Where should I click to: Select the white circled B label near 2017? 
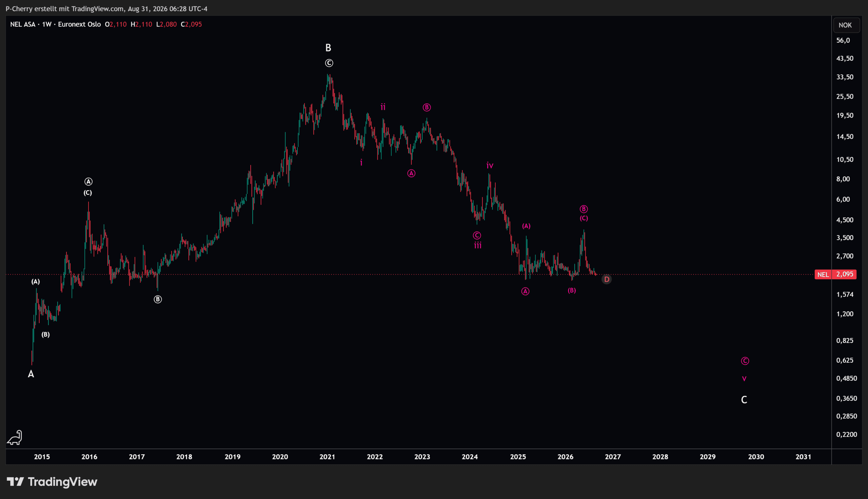pyautogui.click(x=158, y=300)
